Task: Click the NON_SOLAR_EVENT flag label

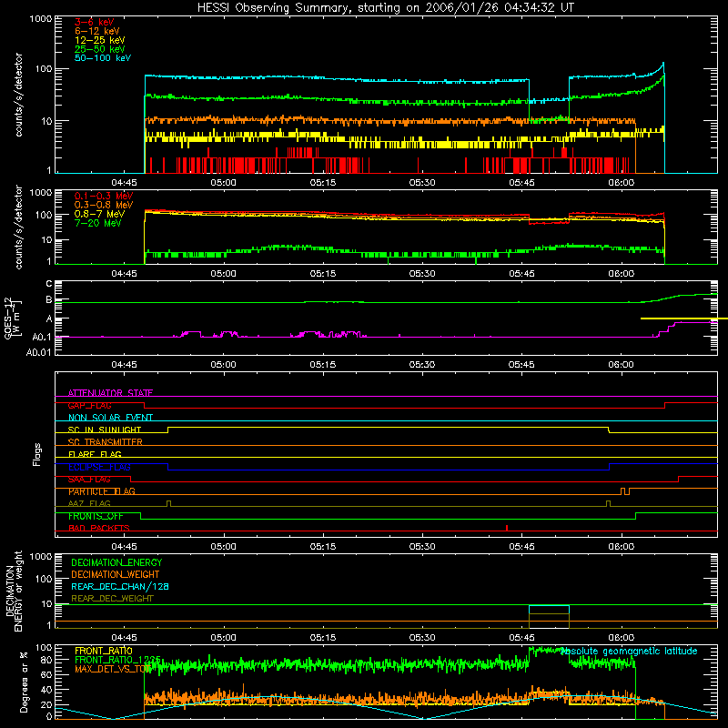Action: tap(110, 418)
